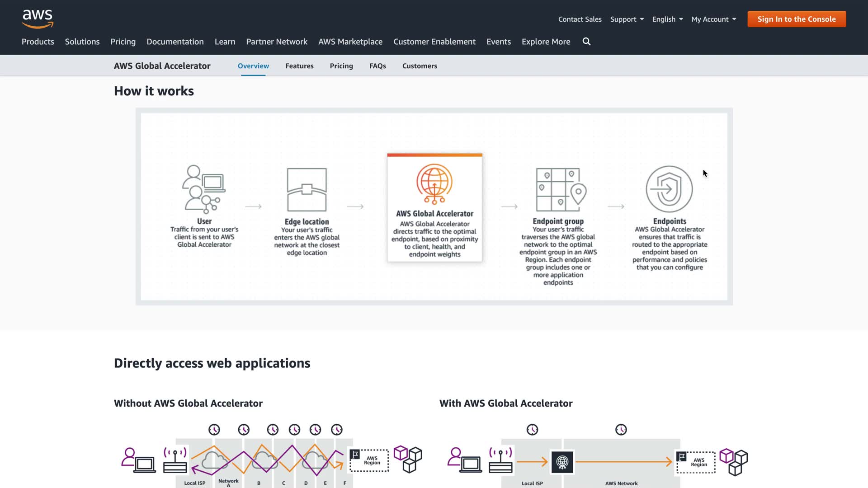868x488 pixels.
Task: Click the Endpoint group map icon
Action: coord(561,190)
